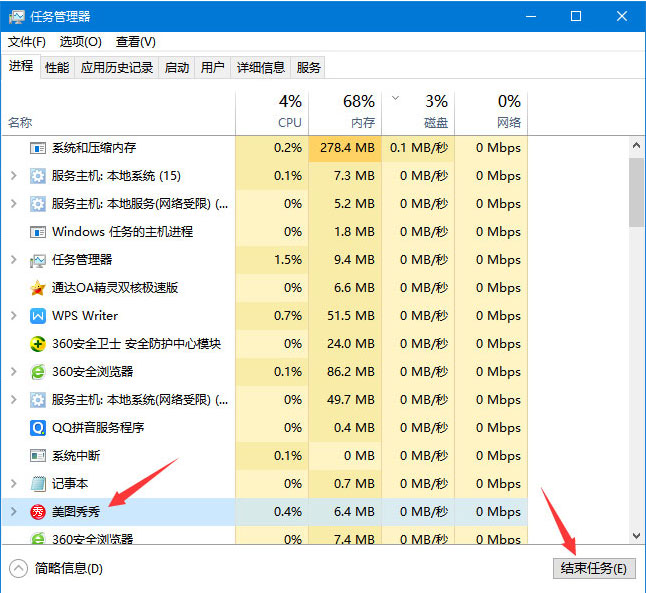This screenshot has height=593, width=646.
Task: Click the 24.0 MB memory value
Action: [351, 344]
